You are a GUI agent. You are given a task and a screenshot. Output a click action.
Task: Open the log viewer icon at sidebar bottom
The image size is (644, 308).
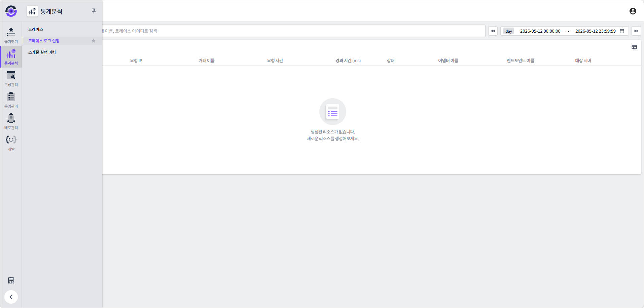11,280
